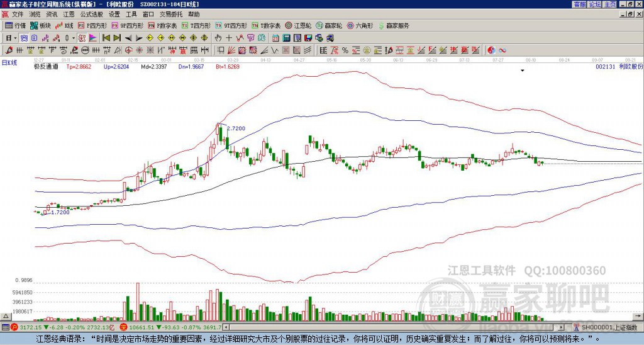Open the 板块 sector view
644x345 pixels.
point(40,25)
